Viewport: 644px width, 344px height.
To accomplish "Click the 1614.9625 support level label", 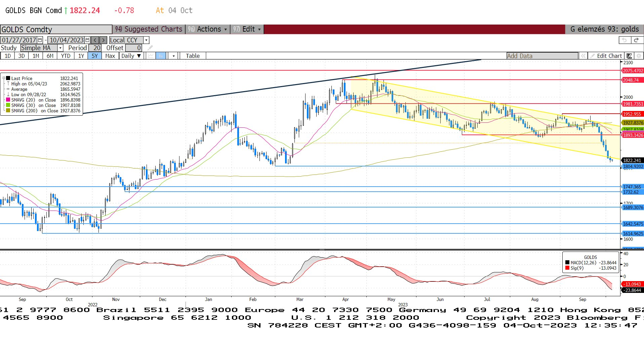I will coord(633,234).
